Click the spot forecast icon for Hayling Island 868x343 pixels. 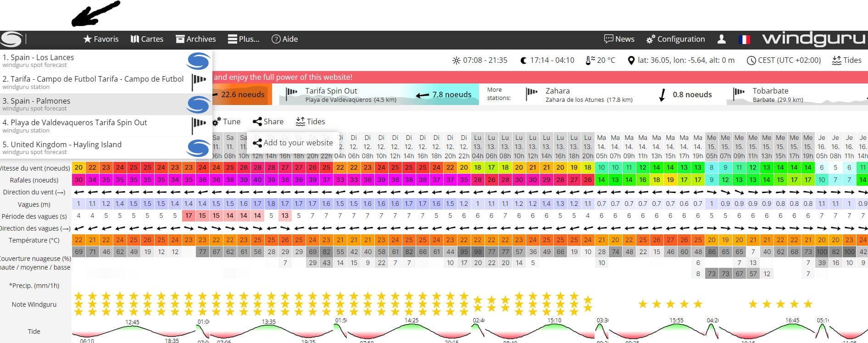click(198, 148)
